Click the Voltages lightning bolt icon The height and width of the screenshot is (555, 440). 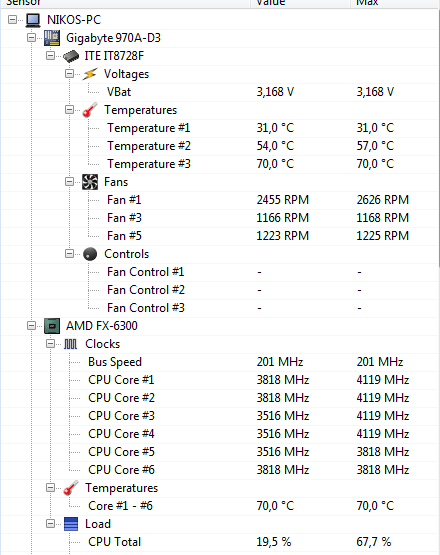pos(90,74)
